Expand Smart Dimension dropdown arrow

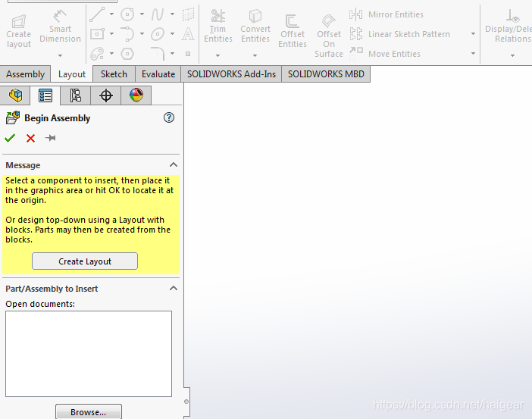(x=60, y=55)
